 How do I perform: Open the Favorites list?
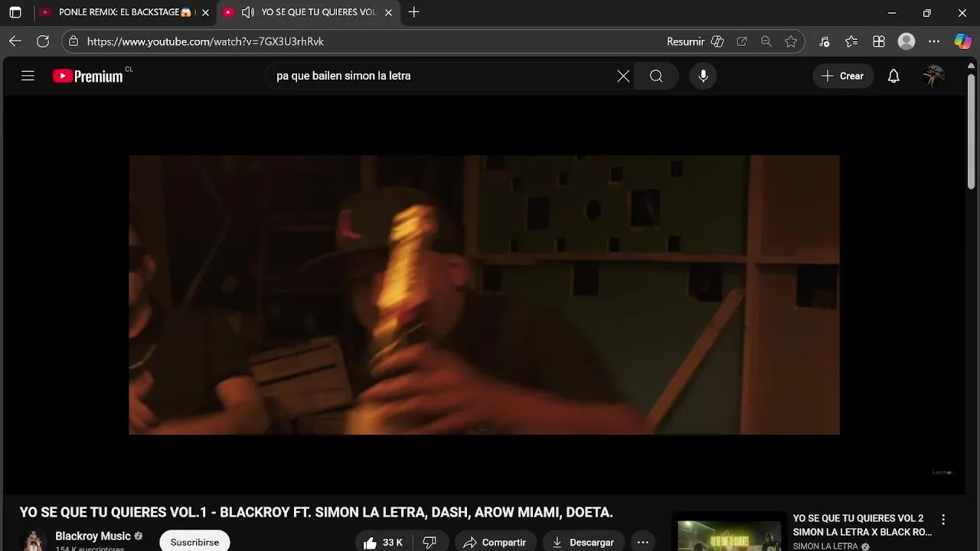click(851, 41)
